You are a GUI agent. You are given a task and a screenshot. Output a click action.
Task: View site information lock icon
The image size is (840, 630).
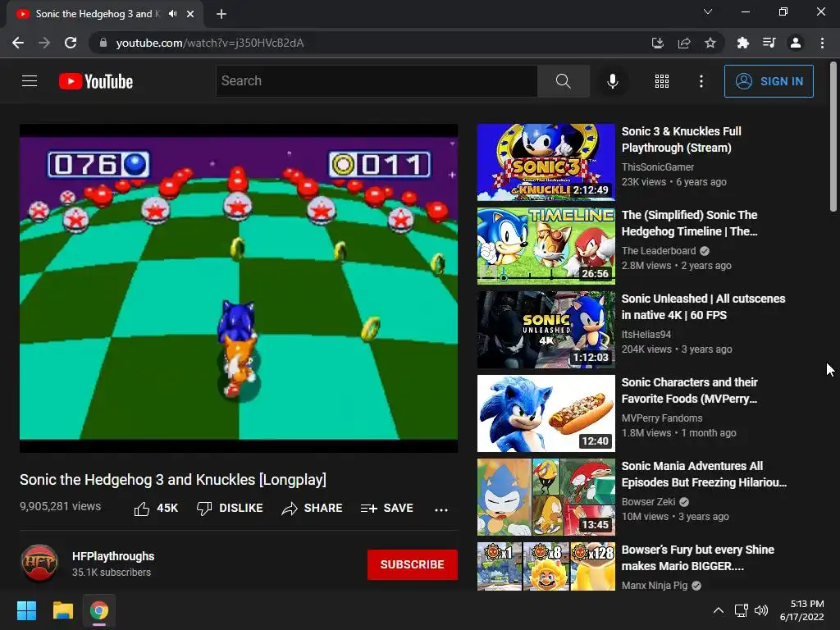(x=103, y=43)
